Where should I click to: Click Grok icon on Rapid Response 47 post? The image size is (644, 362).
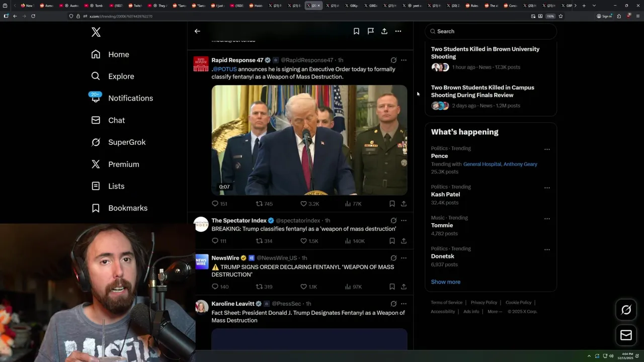coord(393,60)
